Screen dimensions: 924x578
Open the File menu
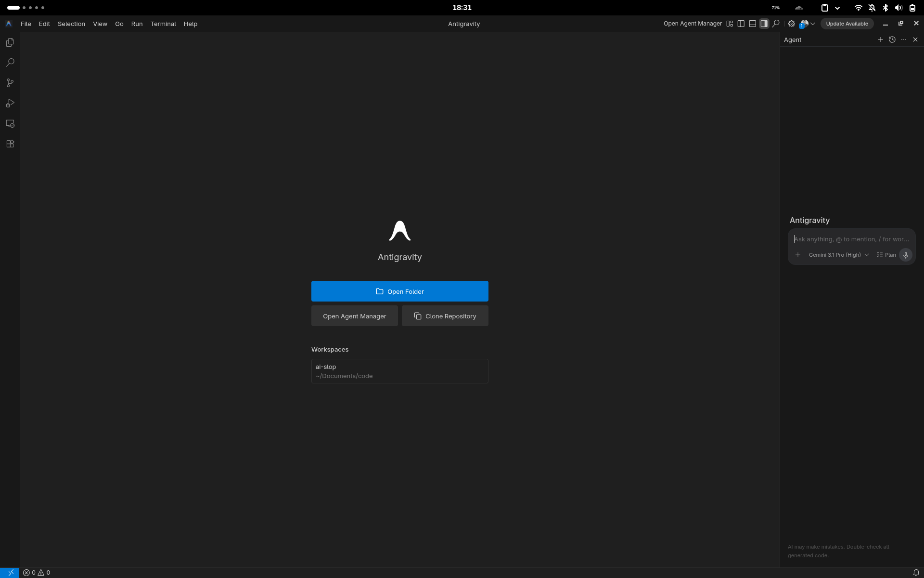pyautogui.click(x=26, y=24)
